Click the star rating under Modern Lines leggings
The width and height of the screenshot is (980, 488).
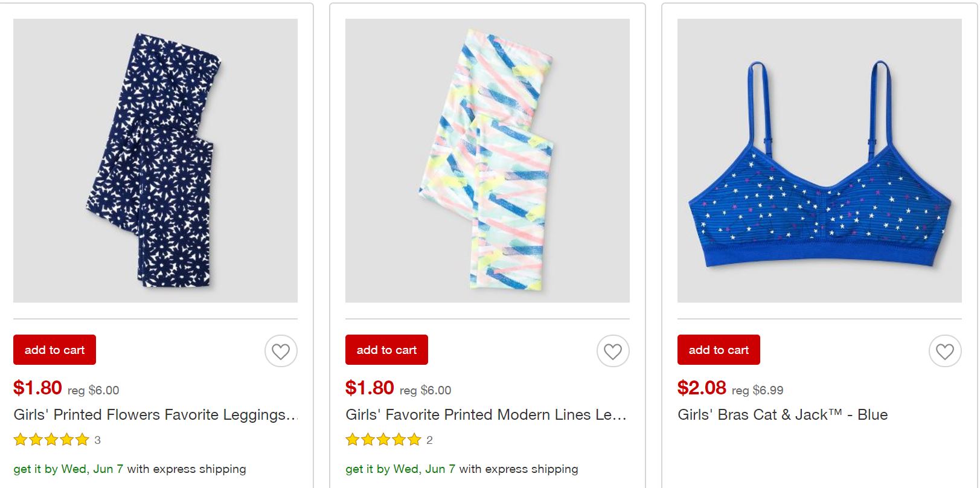pos(383,440)
